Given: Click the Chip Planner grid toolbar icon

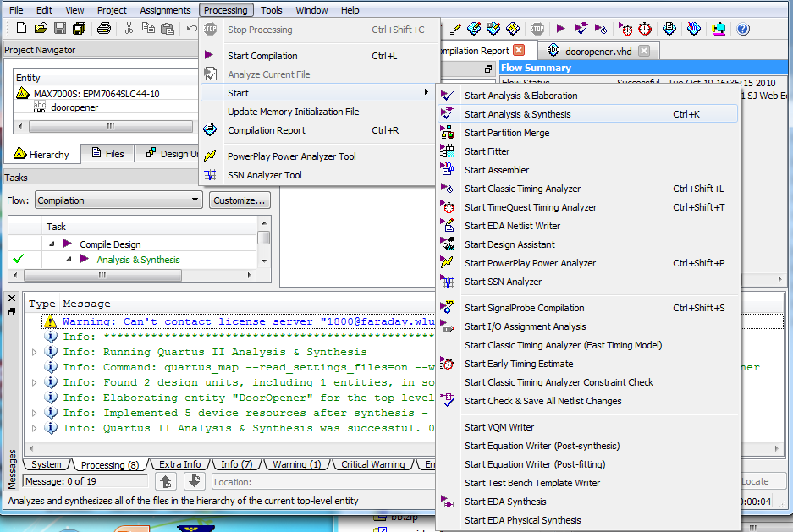Looking at the screenshot, I should [x=512, y=29].
